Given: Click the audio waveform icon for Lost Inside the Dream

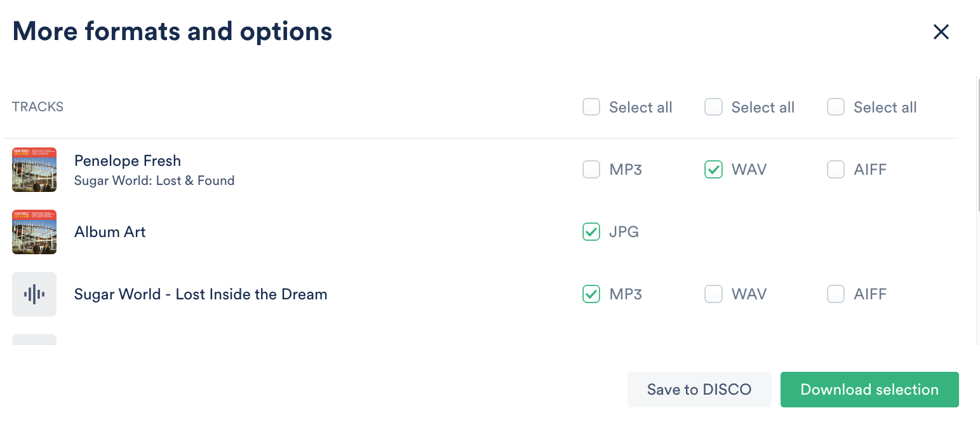Looking at the screenshot, I should pos(34,294).
